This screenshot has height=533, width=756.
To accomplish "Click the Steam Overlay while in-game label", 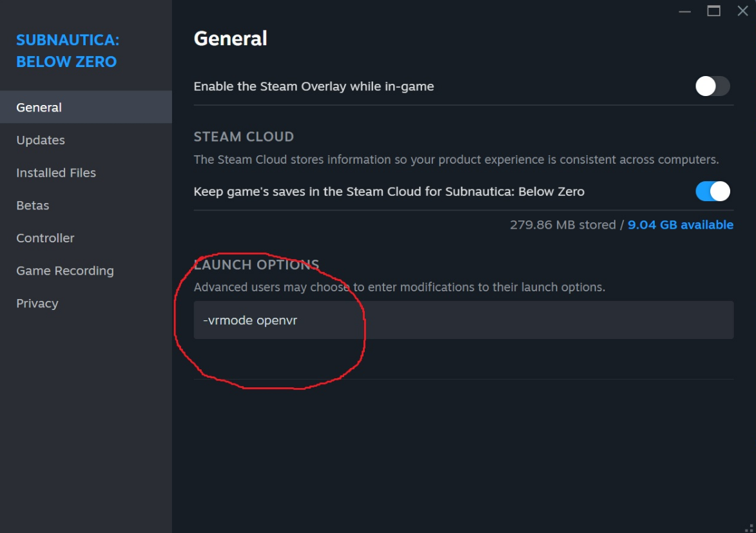I will click(x=314, y=86).
